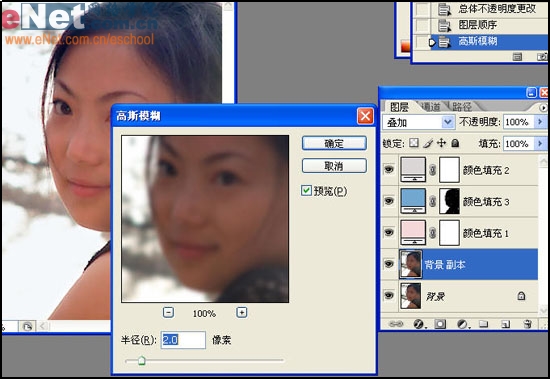Viewport: 550px width, 379px height.
Task: Click 颜色填充 2 gray fill color thumbnail
Action: (x=413, y=170)
